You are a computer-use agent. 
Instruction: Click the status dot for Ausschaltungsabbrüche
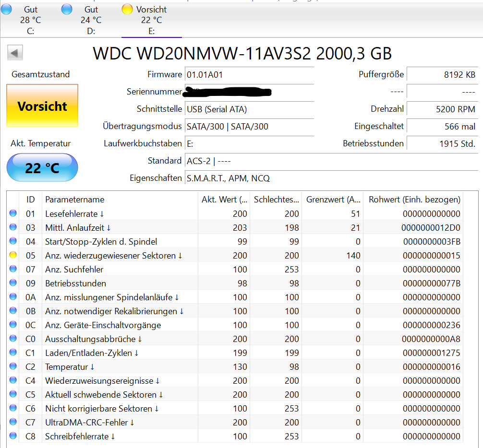point(13,338)
